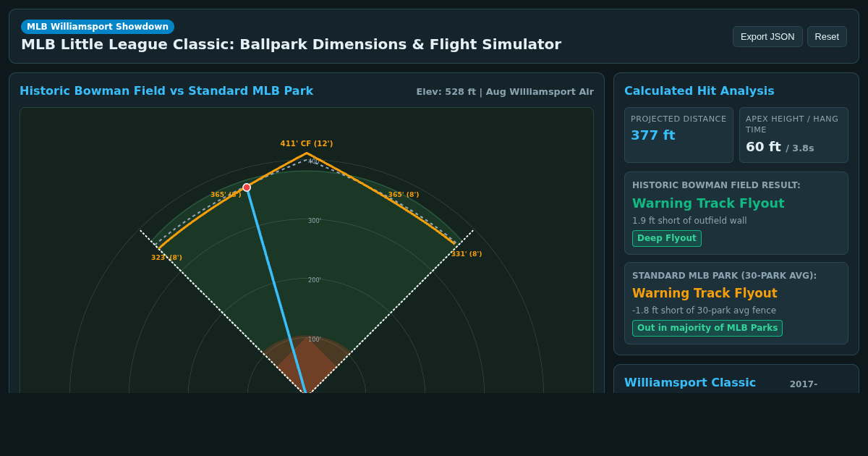This screenshot has height=456, width=868.
Task: Click the 200' distance ring label
Action: (x=315, y=280)
